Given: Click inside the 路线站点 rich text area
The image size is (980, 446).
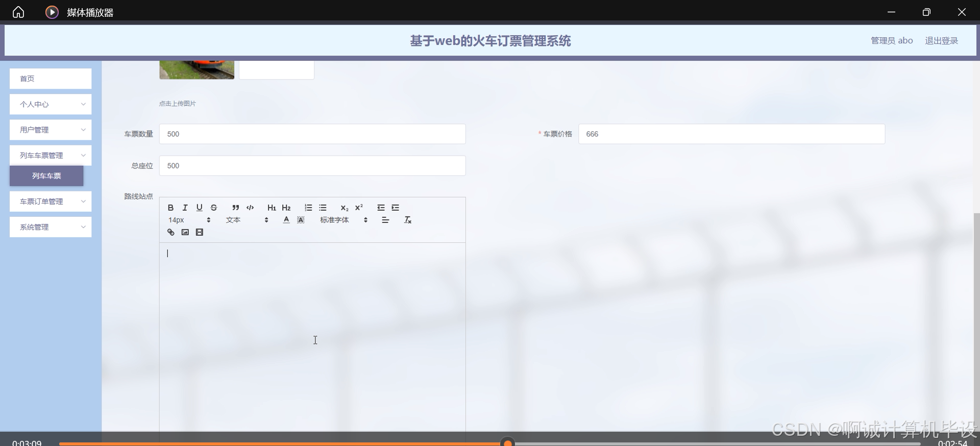Looking at the screenshot, I should (x=312, y=337).
